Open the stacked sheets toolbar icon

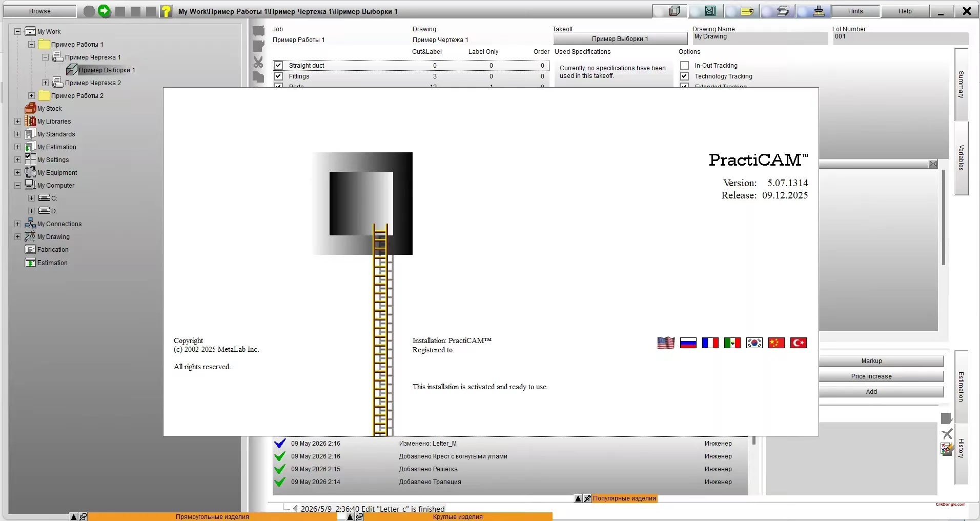tap(783, 11)
